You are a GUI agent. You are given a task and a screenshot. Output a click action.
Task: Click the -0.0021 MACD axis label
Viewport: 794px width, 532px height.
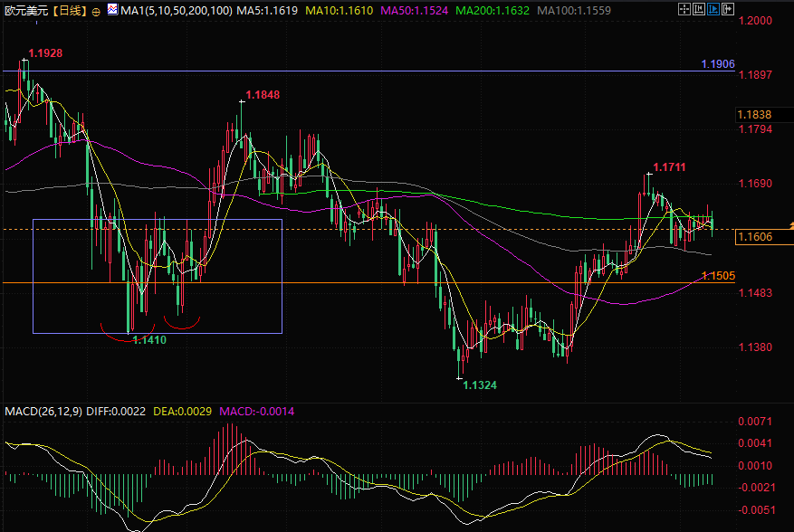tap(755, 488)
